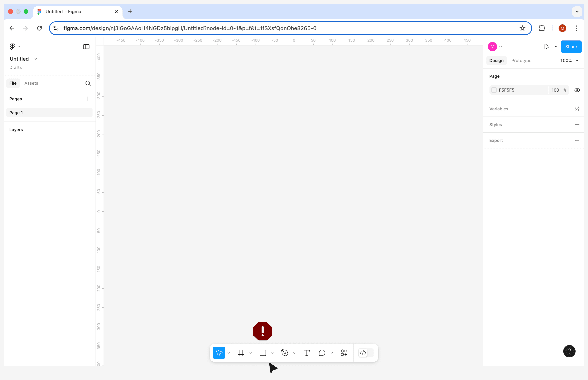
Task: Switch to the Assets tab
Action: coord(31,83)
